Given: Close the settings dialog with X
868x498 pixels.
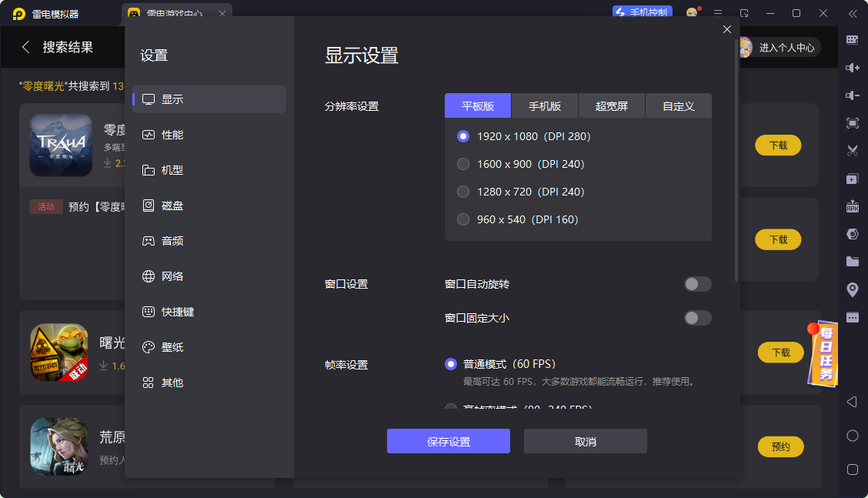Looking at the screenshot, I should pyautogui.click(x=727, y=29).
